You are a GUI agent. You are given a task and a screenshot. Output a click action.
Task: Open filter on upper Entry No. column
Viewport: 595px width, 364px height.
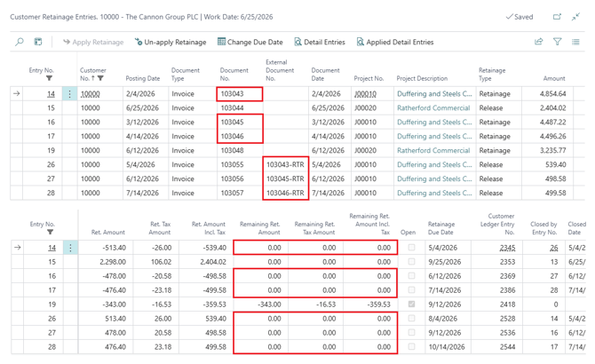[x=49, y=78]
